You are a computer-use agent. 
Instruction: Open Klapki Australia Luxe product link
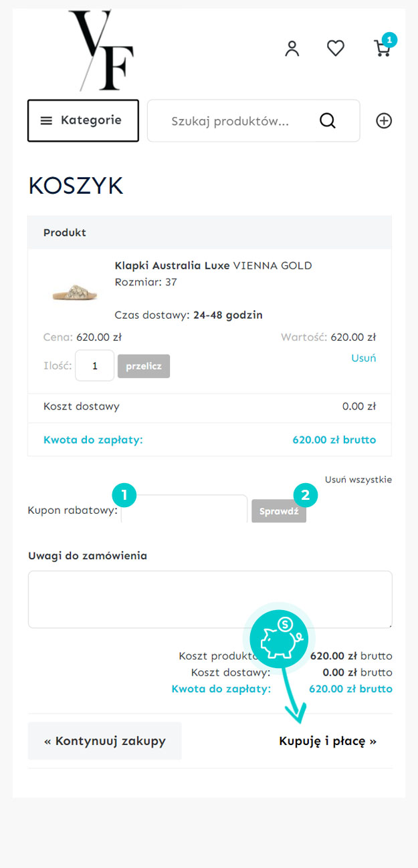173,265
